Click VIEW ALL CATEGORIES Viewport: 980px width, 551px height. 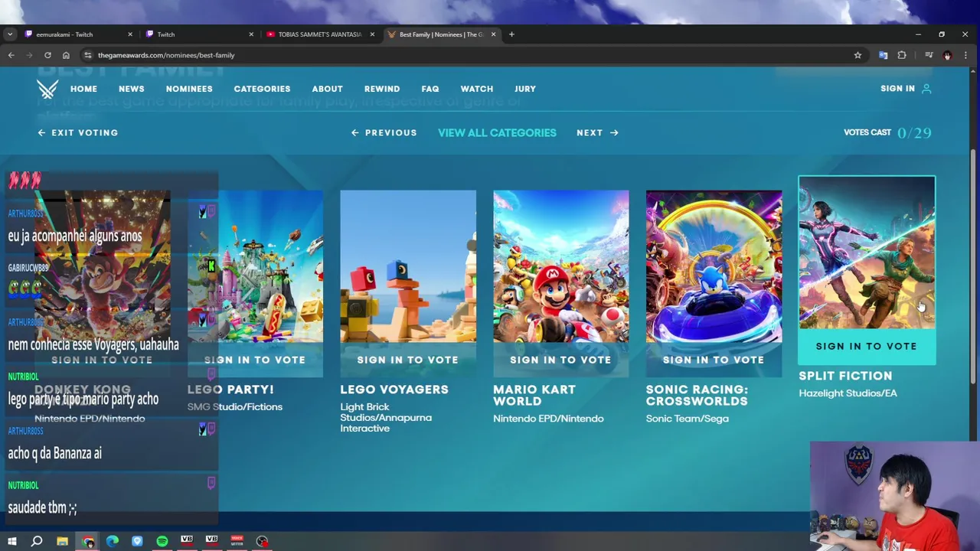497,132
